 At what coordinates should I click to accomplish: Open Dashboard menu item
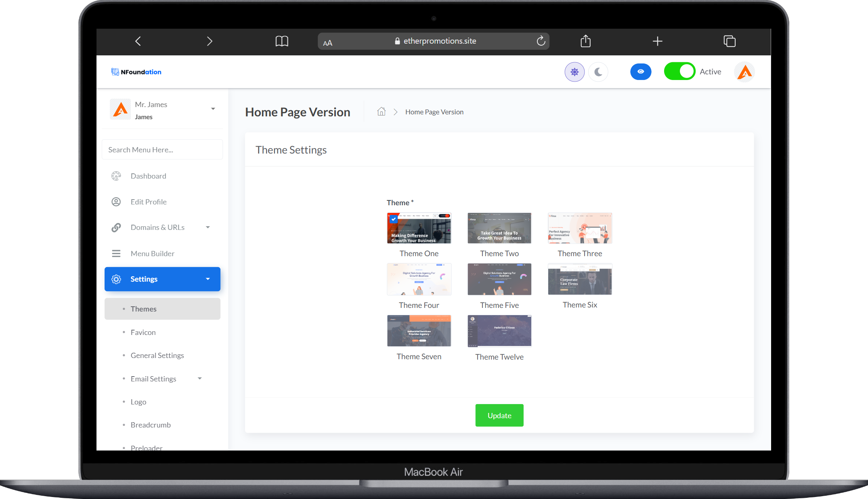tap(148, 176)
